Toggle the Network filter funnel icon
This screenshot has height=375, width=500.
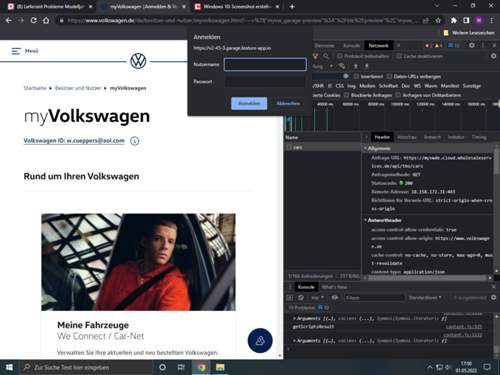(x=315, y=56)
